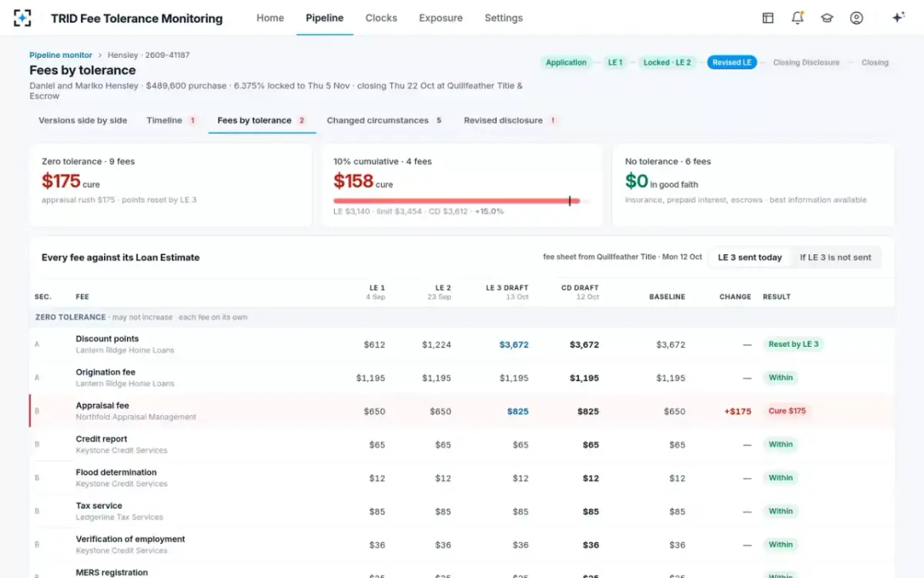
Task: Click the +$175 change value
Action: [x=738, y=412]
